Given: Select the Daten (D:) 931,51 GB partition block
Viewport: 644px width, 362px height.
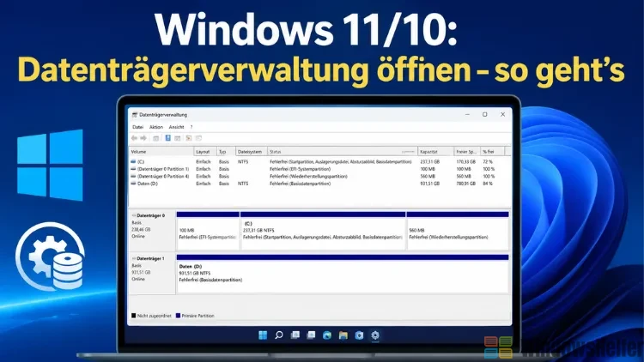Looking at the screenshot, I should [343, 275].
